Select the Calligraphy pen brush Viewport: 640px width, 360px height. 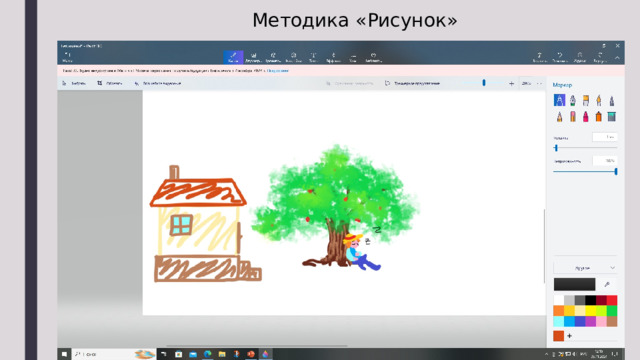click(573, 100)
